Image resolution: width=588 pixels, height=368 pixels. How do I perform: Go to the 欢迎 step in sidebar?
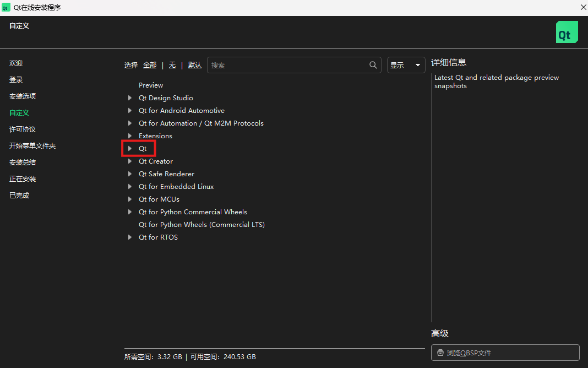pos(16,63)
